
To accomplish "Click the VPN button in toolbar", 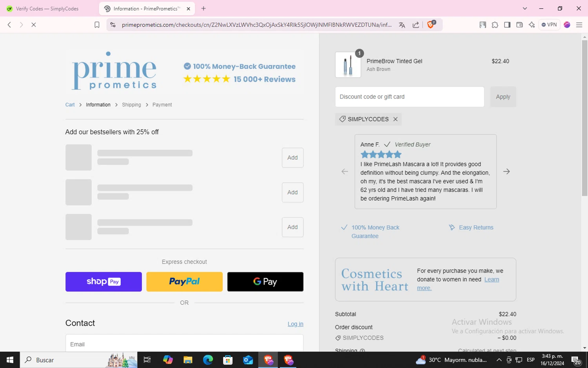I will (549, 25).
